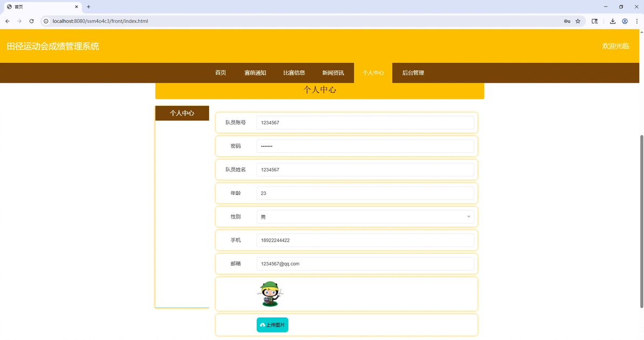Go to 比赛信息 page
The height and width of the screenshot is (340, 644).
294,73
